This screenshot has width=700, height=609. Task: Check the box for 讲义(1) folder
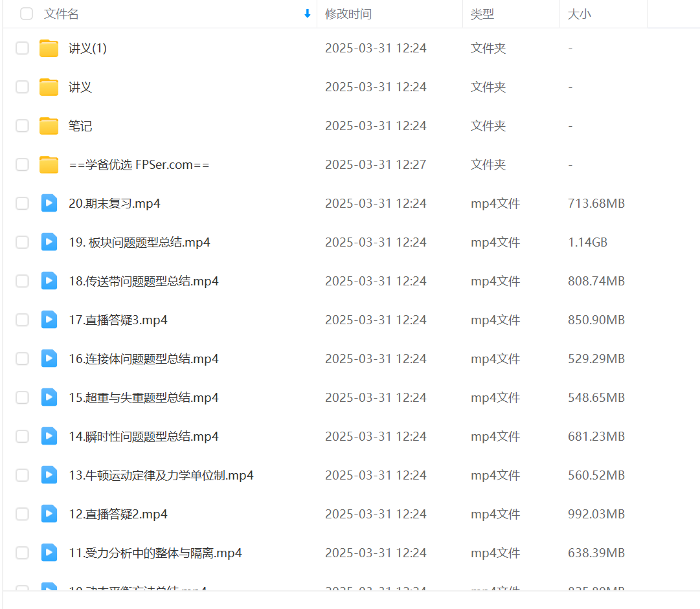(22, 48)
